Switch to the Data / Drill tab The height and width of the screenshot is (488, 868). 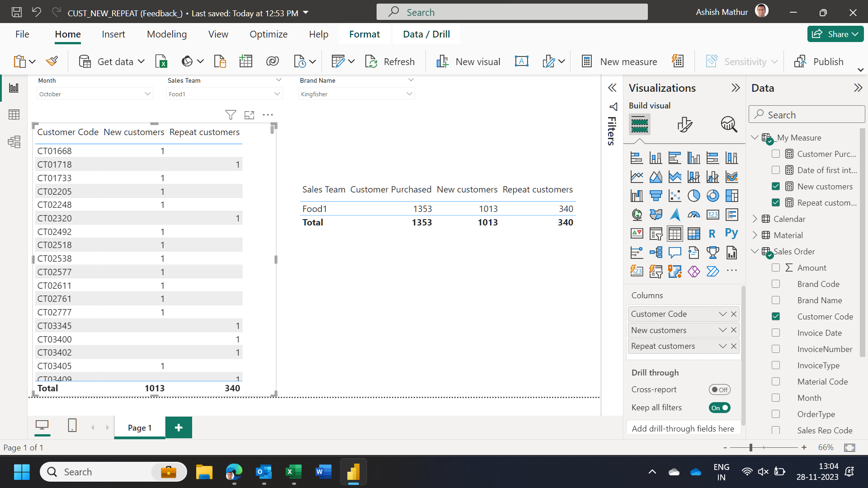point(426,34)
